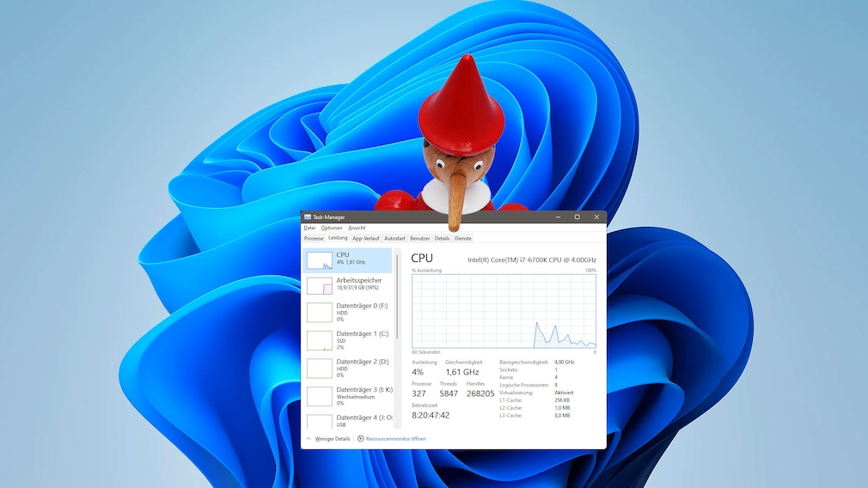
Task: Select the CPU entry label
Action: 343,255
